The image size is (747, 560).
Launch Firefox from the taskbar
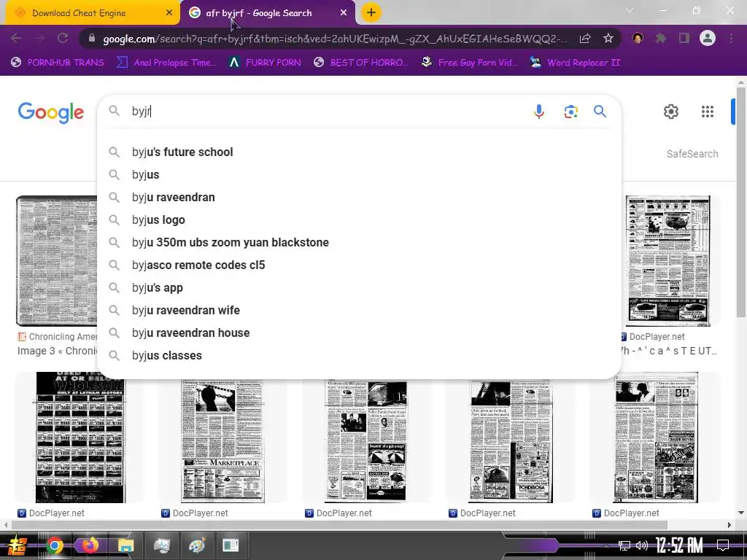point(90,545)
